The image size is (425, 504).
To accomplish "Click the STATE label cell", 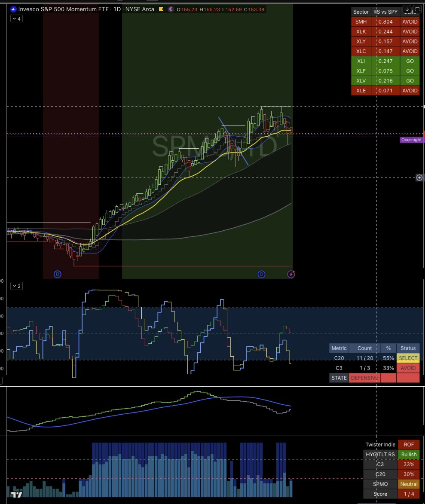I will coord(339,378).
